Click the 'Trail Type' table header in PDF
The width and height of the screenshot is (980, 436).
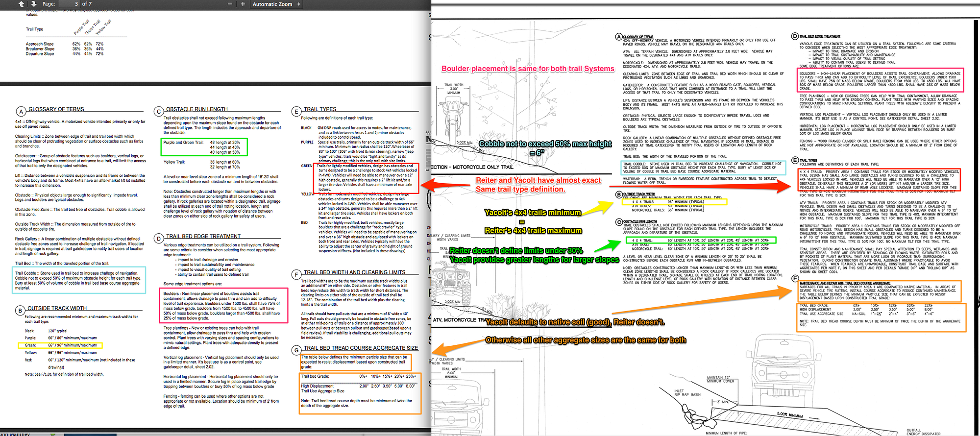[x=34, y=29]
